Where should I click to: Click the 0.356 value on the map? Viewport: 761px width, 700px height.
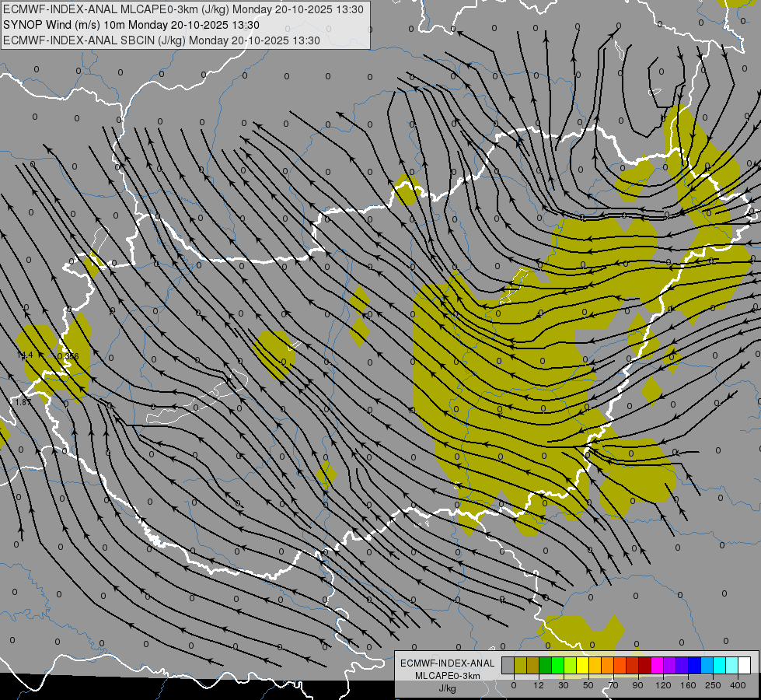pos(68,356)
